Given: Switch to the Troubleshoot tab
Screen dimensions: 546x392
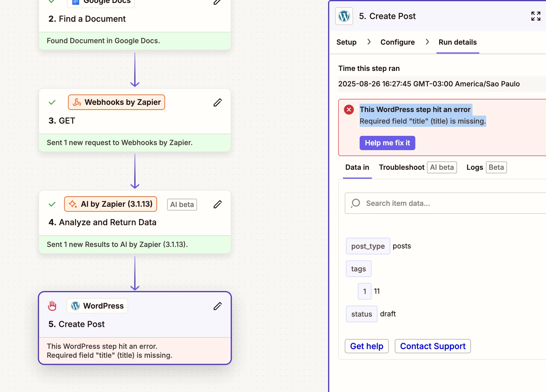Looking at the screenshot, I should coord(401,167).
